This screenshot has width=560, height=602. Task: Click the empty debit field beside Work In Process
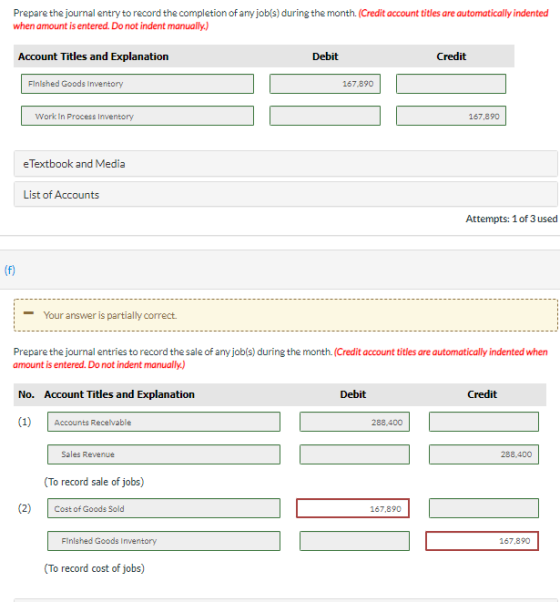(x=325, y=116)
